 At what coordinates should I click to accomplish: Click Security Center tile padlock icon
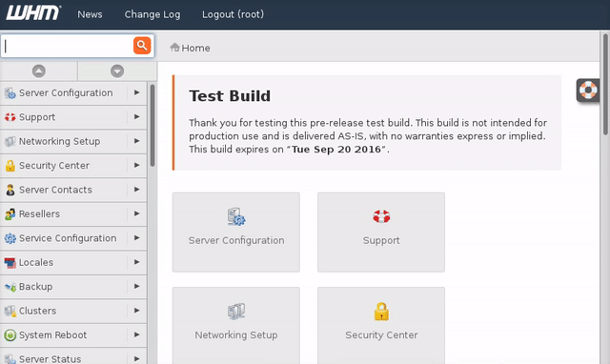(x=381, y=312)
